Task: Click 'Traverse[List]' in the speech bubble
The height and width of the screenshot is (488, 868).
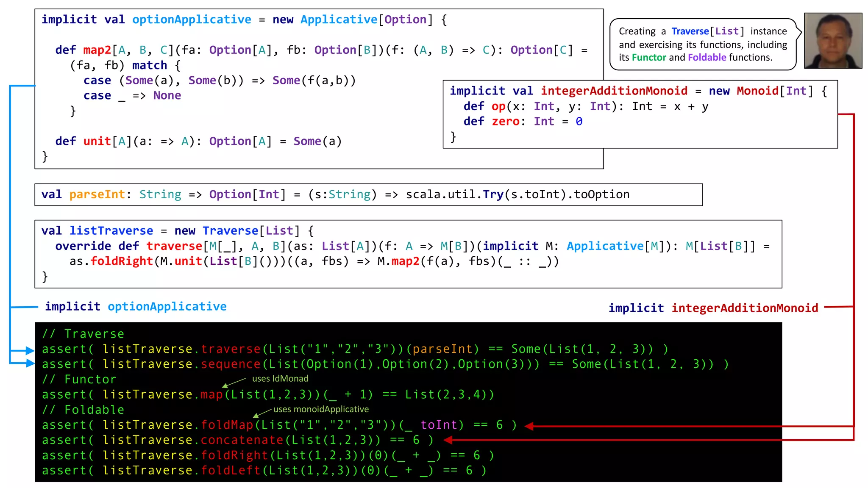Action: coord(708,32)
